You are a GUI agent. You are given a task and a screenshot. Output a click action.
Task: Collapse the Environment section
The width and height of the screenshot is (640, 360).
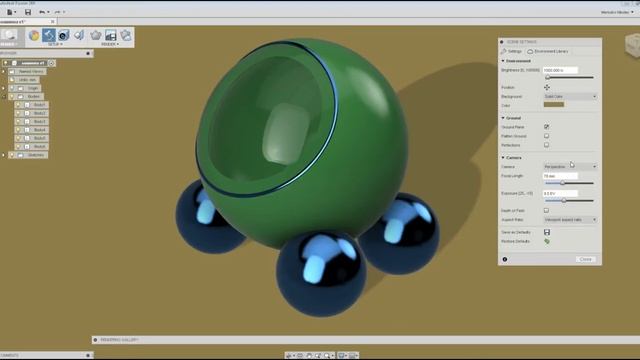pos(503,61)
